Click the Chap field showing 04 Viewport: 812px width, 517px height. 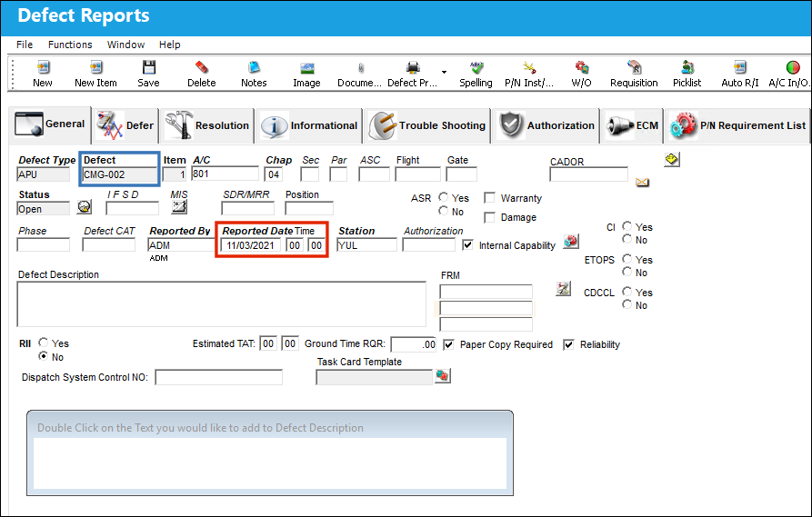pos(274,174)
